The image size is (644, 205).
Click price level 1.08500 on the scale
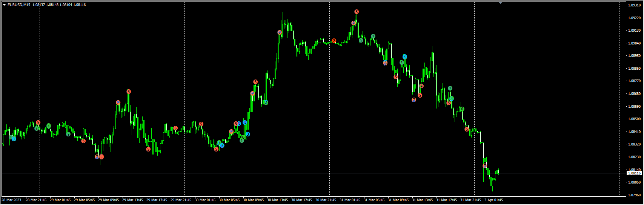coord(635,119)
